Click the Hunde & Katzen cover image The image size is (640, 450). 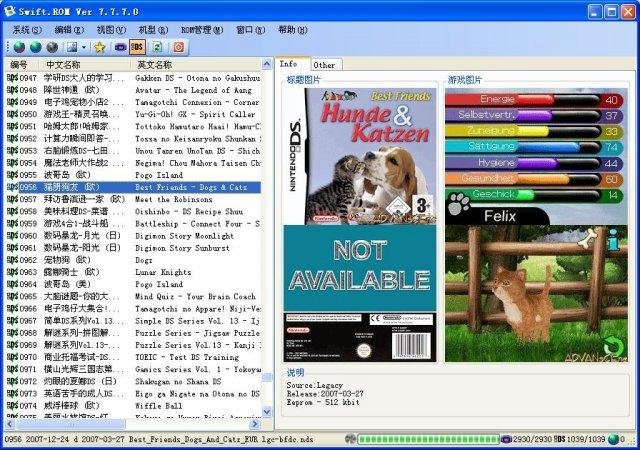(x=360, y=156)
